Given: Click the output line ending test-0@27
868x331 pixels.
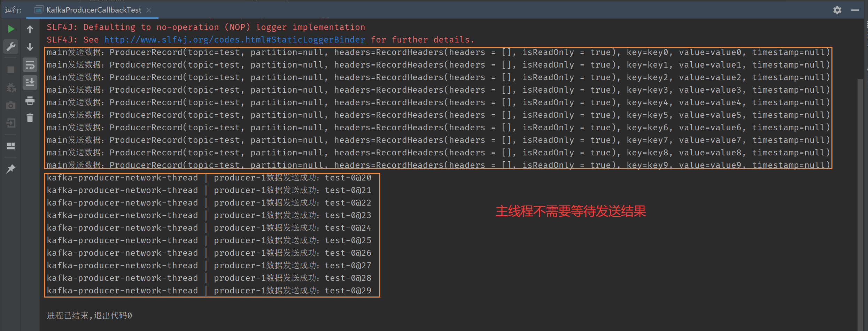Looking at the screenshot, I should pyautogui.click(x=209, y=265).
